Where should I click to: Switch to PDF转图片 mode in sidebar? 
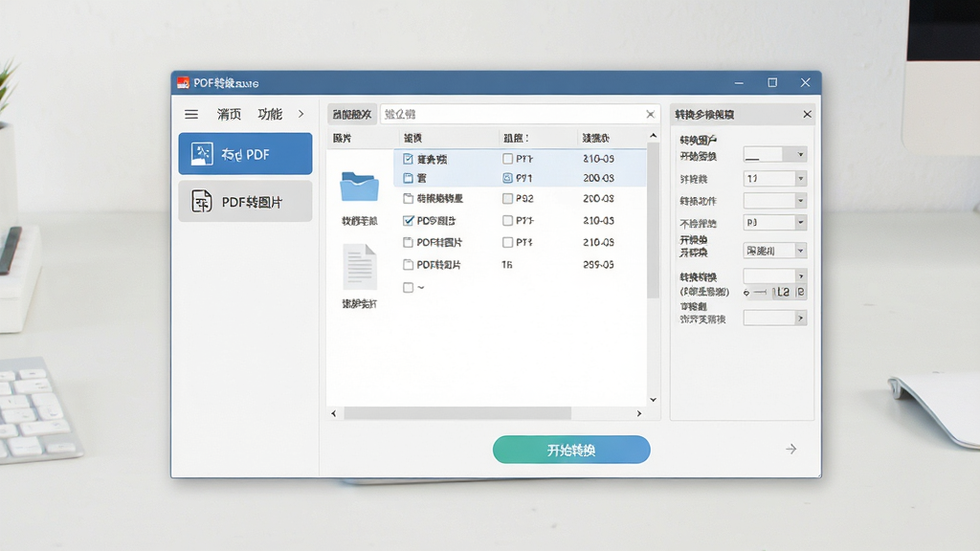coord(245,201)
